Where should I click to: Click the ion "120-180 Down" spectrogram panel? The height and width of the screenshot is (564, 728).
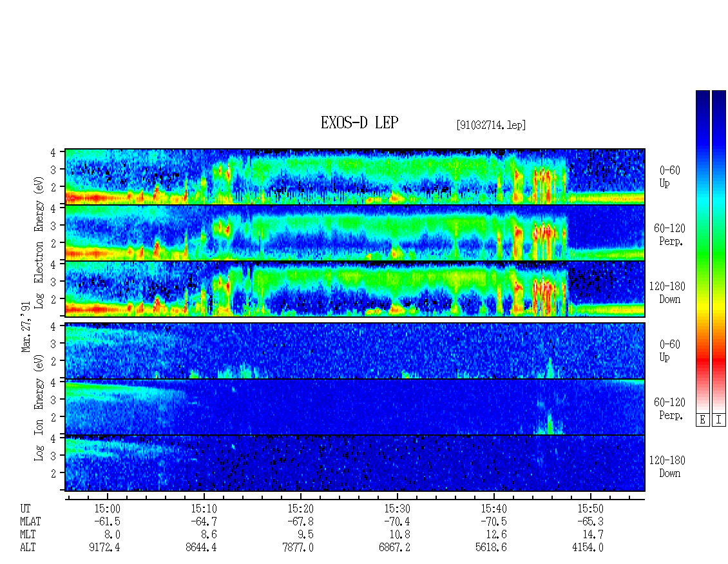pos(355,463)
